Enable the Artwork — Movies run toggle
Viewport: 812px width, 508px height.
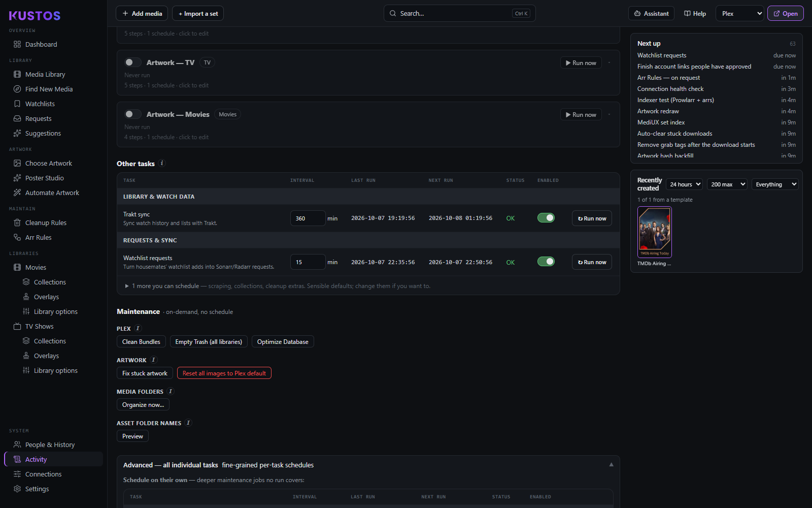point(132,114)
